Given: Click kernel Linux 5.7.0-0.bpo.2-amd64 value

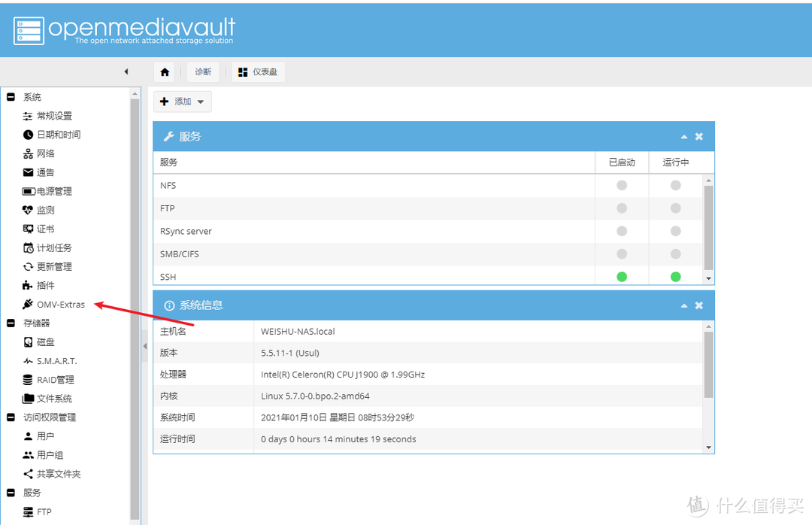Looking at the screenshot, I should click(315, 396).
